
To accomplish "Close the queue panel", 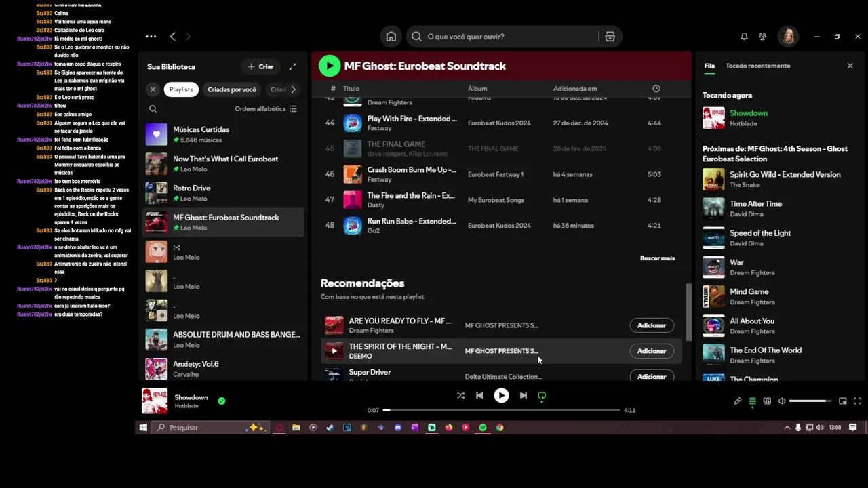I will (x=850, y=66).
